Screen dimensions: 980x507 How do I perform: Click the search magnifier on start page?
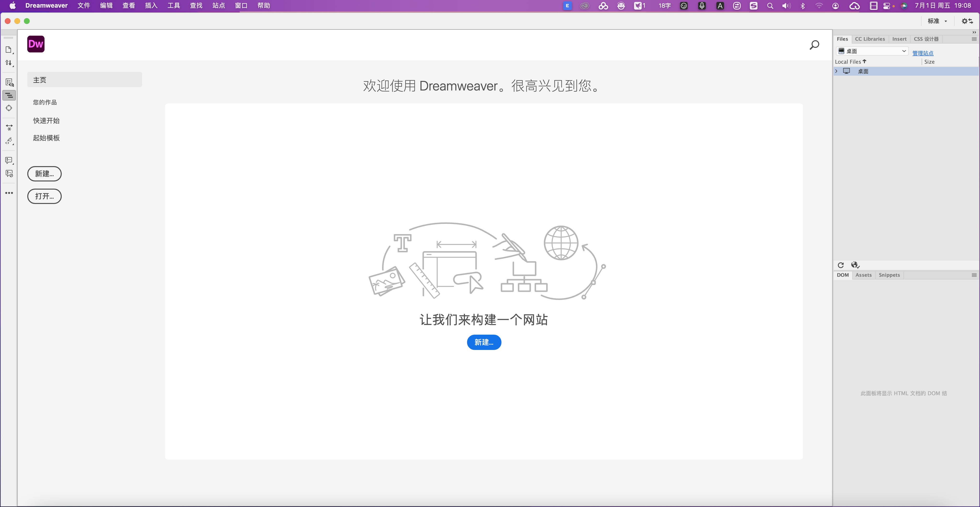[x=814, y=45]
